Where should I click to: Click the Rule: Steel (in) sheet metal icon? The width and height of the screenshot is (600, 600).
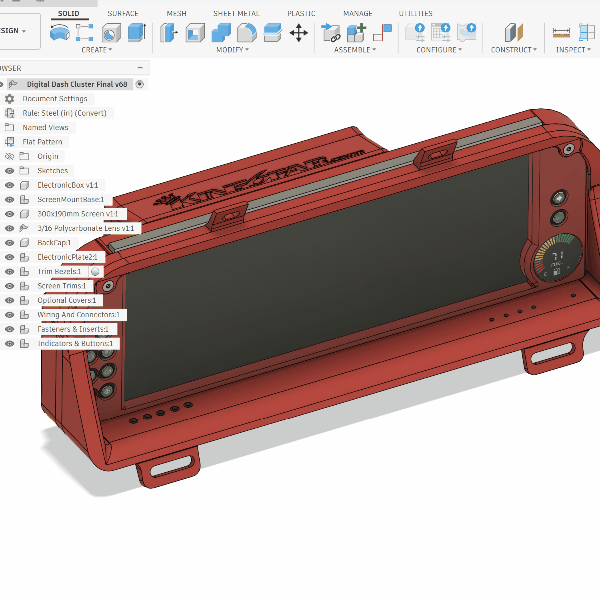(x=10, y=113)
